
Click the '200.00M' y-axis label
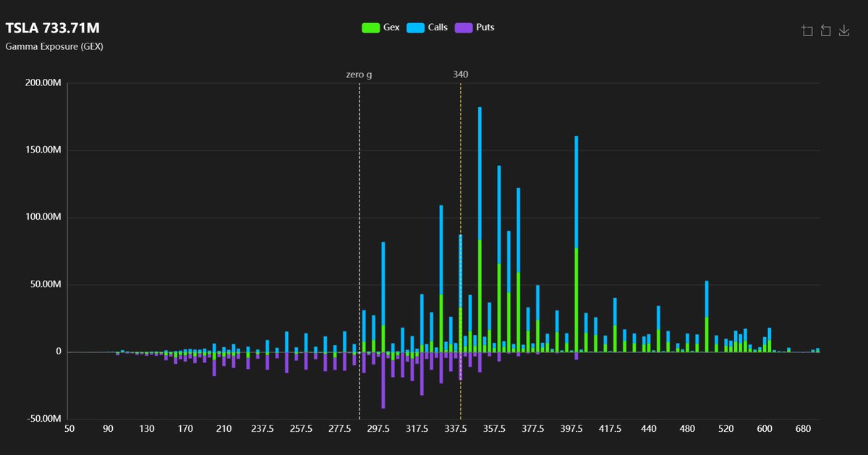click(43, 83)
